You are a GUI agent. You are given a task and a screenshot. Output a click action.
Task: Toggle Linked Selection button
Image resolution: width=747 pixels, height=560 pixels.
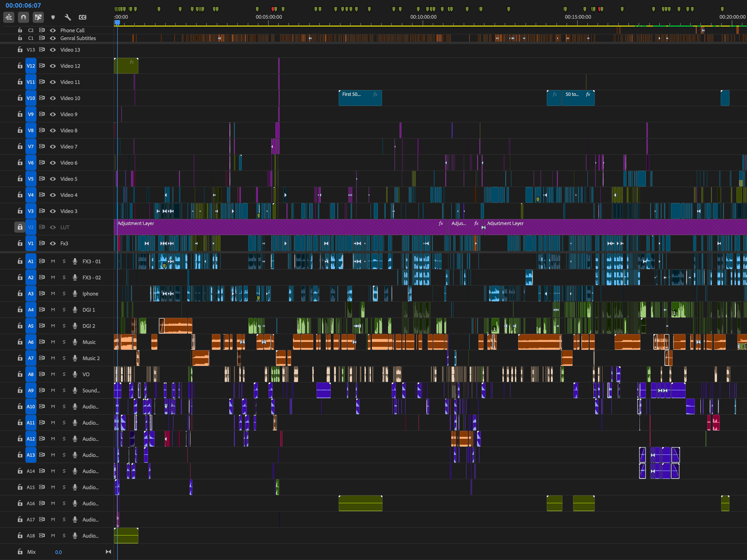[x=38, y=17]
